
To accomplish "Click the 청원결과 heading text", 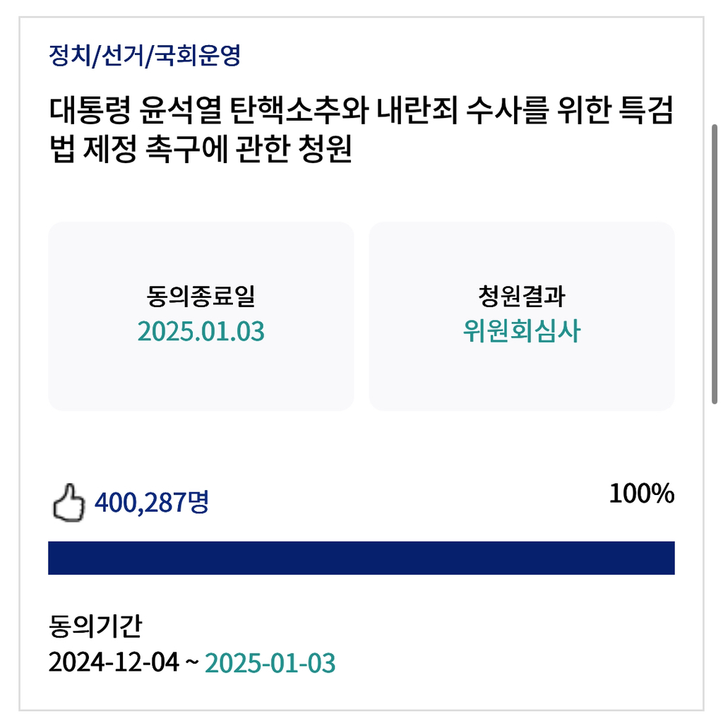I will click(522, 296).
